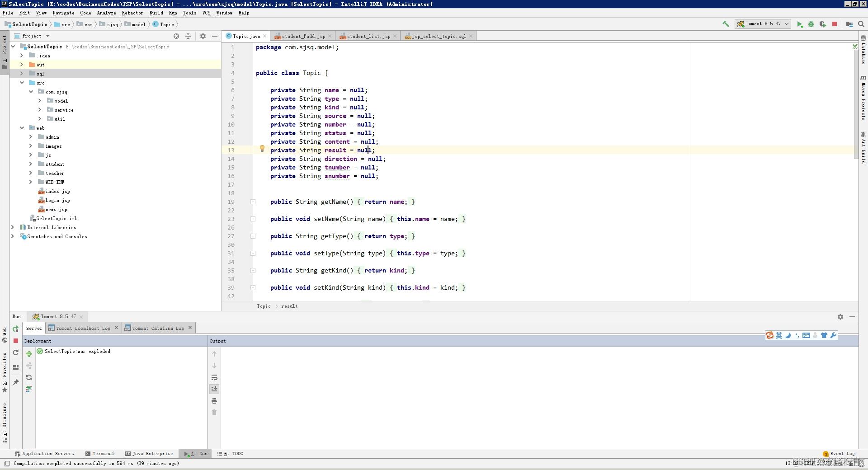Click the intention lightbulb on line 13
This screenshot has width=868, height=470.
[262, 148]
